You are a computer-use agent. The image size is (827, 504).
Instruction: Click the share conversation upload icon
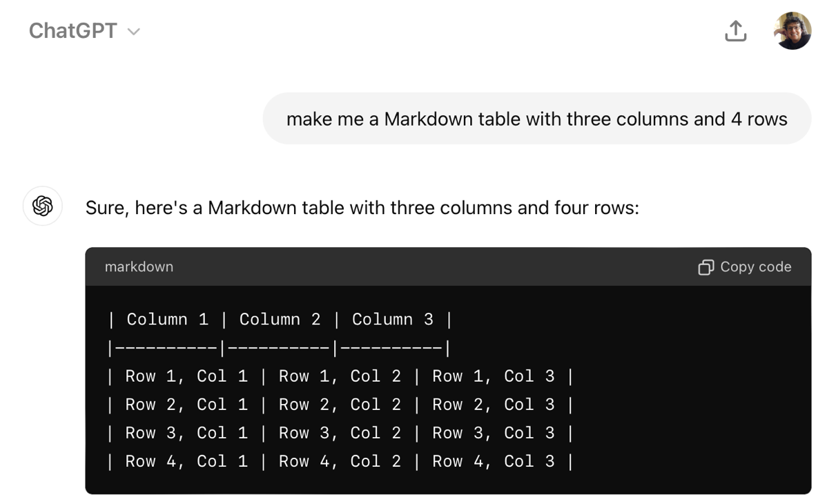coord(735,31)
